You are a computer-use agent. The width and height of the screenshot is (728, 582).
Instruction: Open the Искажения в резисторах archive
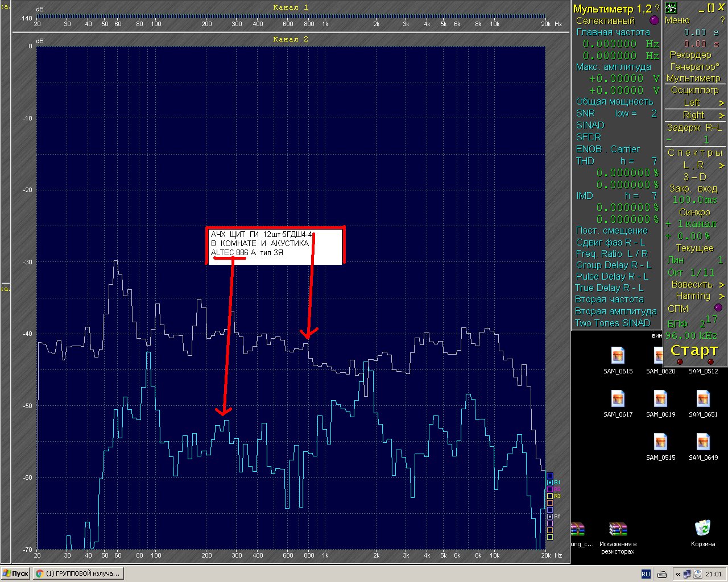[x=618, y=530]
